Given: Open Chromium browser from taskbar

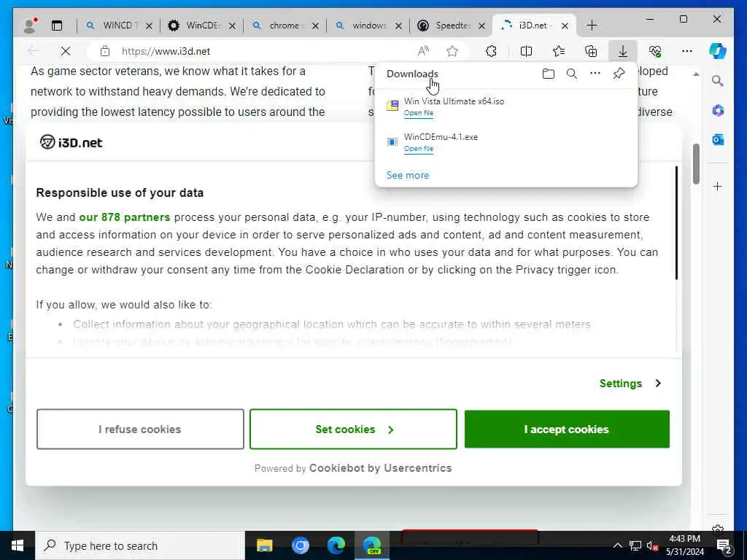Looking at the screenshot, I should [300, 545].
